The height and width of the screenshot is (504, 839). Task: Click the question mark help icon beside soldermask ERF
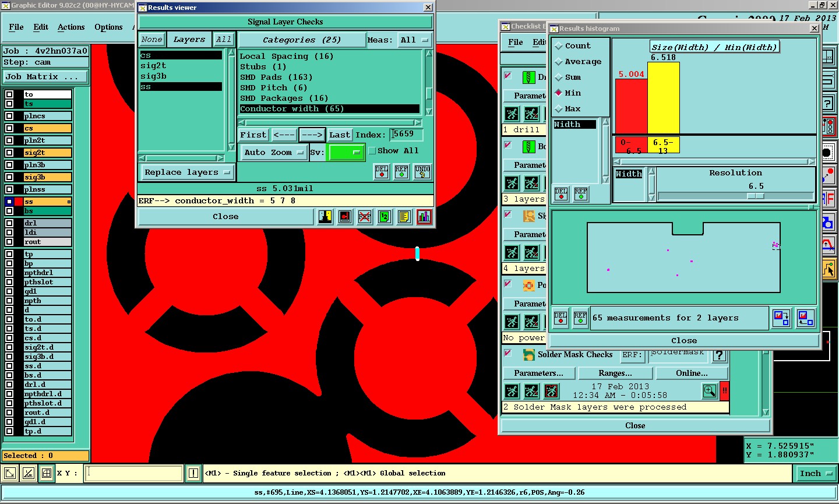[720, 355]
